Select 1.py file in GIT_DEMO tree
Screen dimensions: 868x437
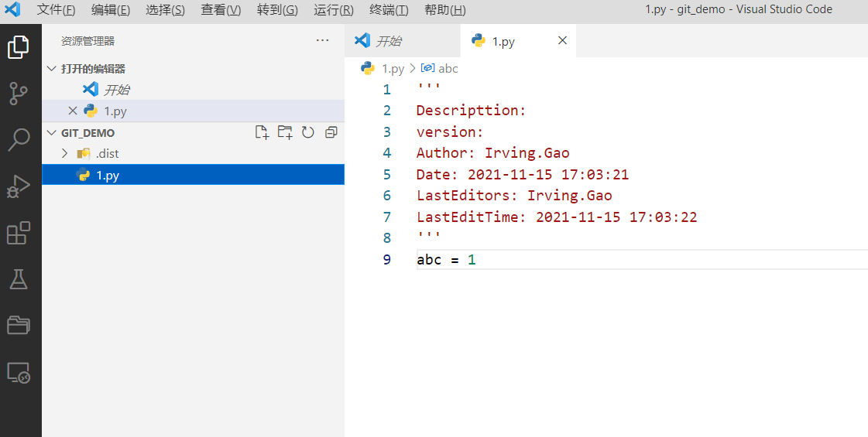coord(194,175)
